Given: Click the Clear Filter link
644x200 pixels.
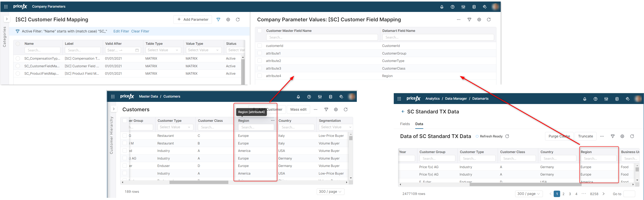Looking at the screenshot, I should click(x=140, y=31).
